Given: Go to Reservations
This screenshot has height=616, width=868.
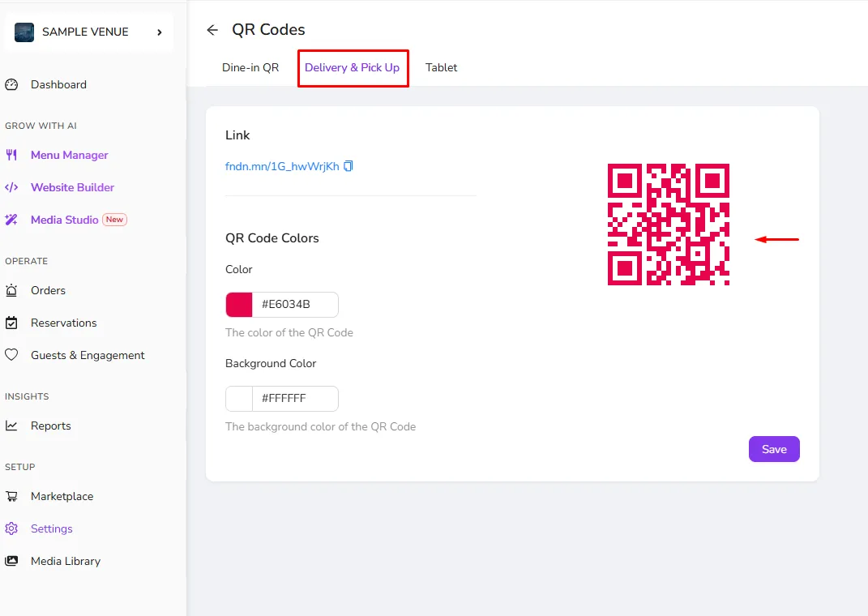Looking at the screenshot, I should pyautogui.click(x=64, y=323).
